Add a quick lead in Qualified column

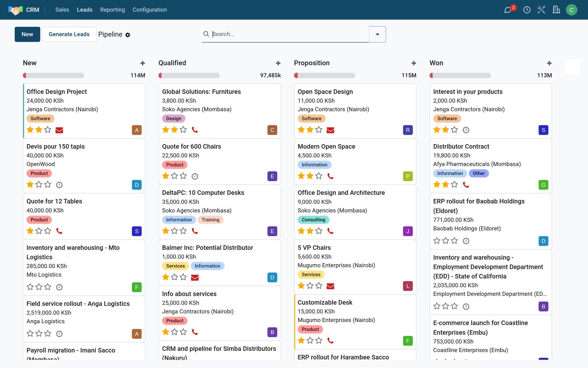(278, 63)
